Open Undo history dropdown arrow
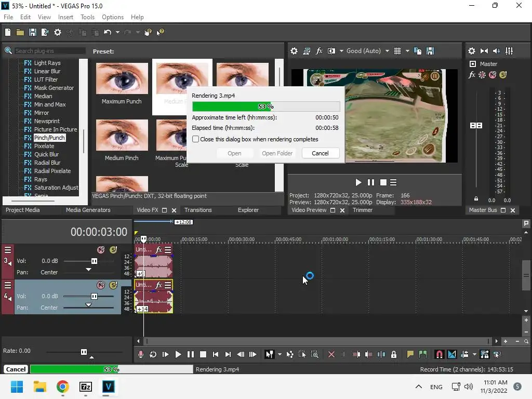Screen dimensions: 532x399 (117, 32)
